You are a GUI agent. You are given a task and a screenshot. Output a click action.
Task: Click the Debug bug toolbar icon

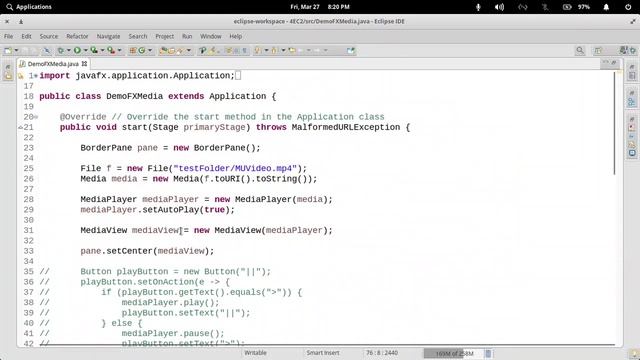coord(60,51)
